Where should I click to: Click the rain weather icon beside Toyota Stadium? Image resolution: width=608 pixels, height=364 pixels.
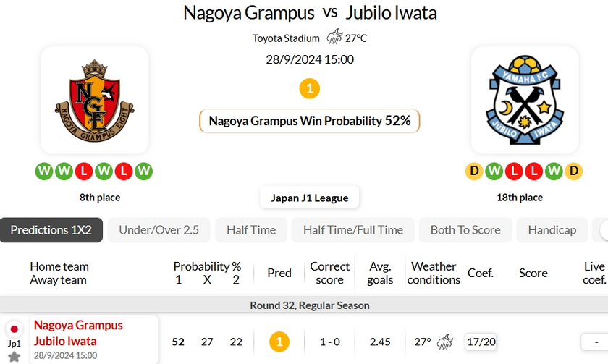pyautogui.click(x=334, y=38)
